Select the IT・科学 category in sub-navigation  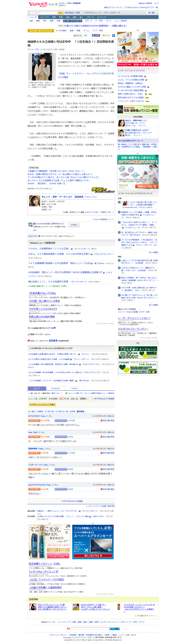click(99, 21)
